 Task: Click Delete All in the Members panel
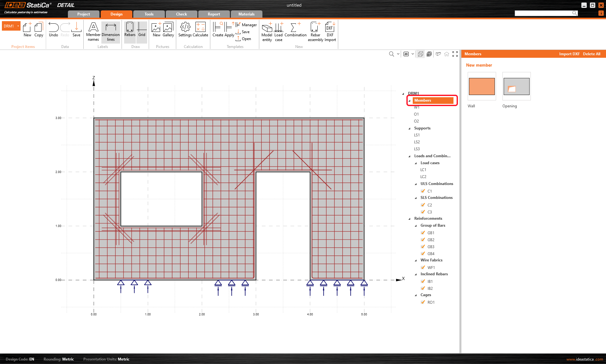[x=591, y=54]
